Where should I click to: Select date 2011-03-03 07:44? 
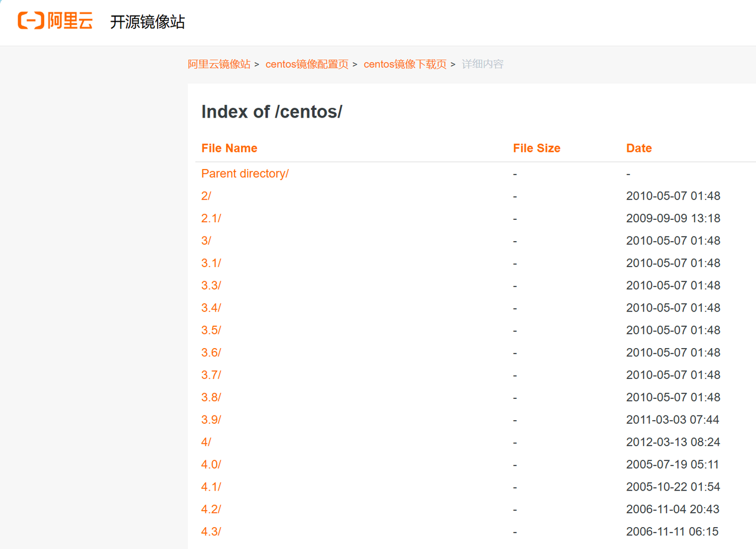pos(673,420)
